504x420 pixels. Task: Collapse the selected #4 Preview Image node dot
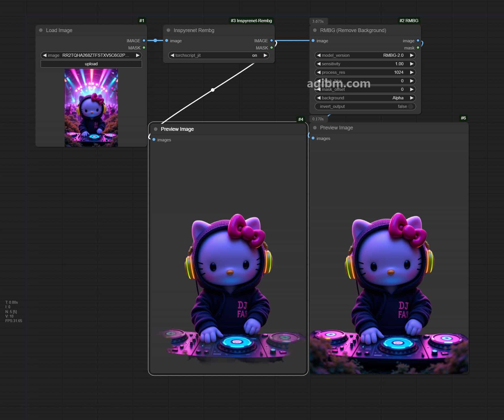(x=156, y=129)
